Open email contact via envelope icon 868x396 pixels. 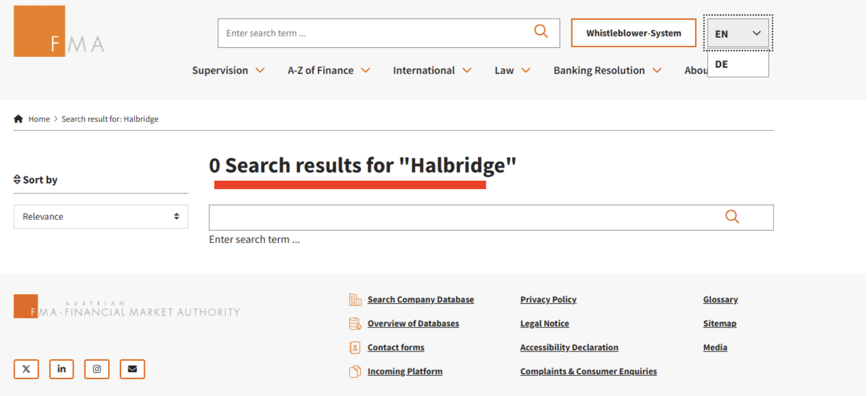[132, 369]
